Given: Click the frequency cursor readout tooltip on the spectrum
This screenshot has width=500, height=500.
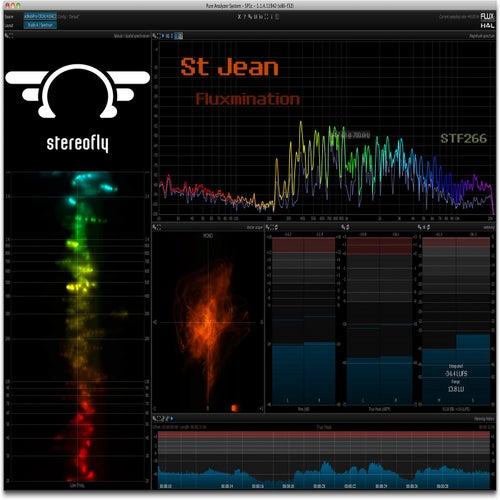Looking at the screenshot, I should [x=350, y=135].
